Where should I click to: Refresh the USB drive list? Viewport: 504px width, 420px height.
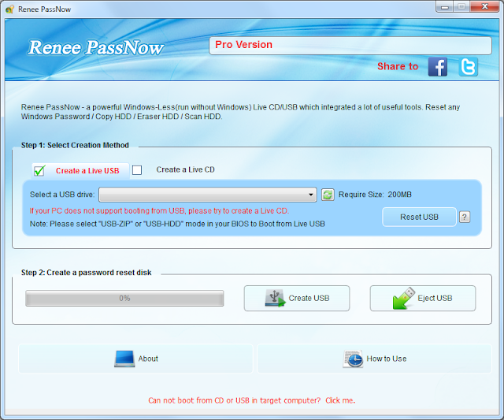pos(328,195)
